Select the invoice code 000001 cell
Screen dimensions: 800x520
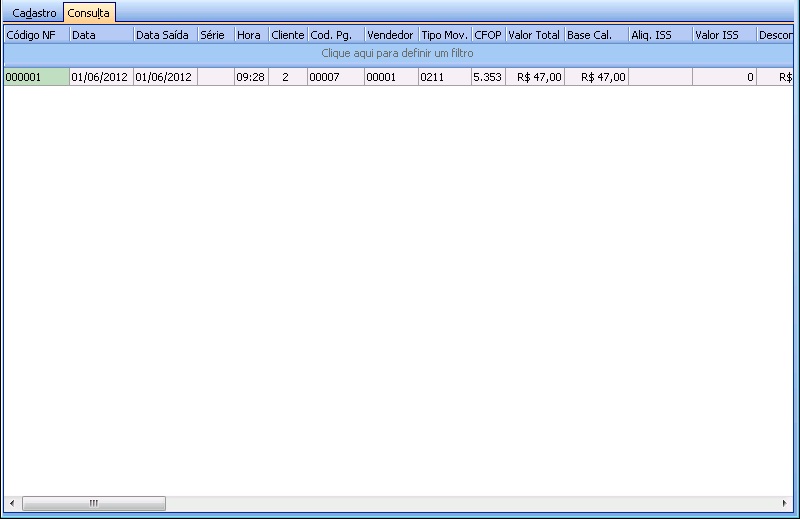(x=36, y=77)
